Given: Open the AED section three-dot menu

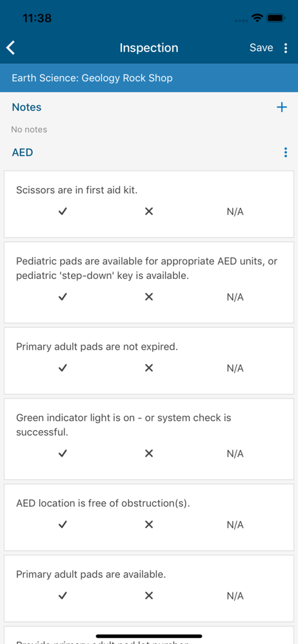Looking at the screenshot, I should pos(286,153).
